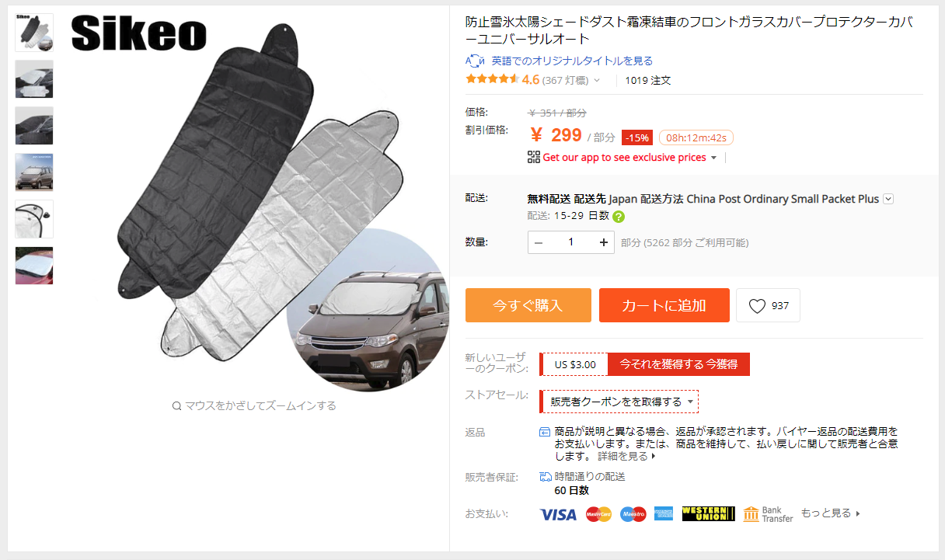Click the QR code app icon
The image size is (945, 560).
[x=533, y=157]
